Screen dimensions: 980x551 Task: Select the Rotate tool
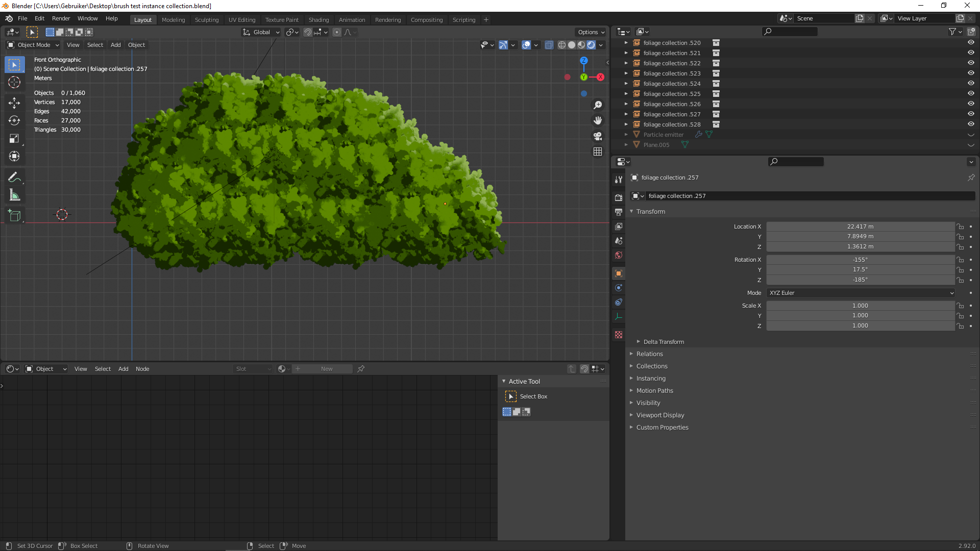(x=14, y=121)
